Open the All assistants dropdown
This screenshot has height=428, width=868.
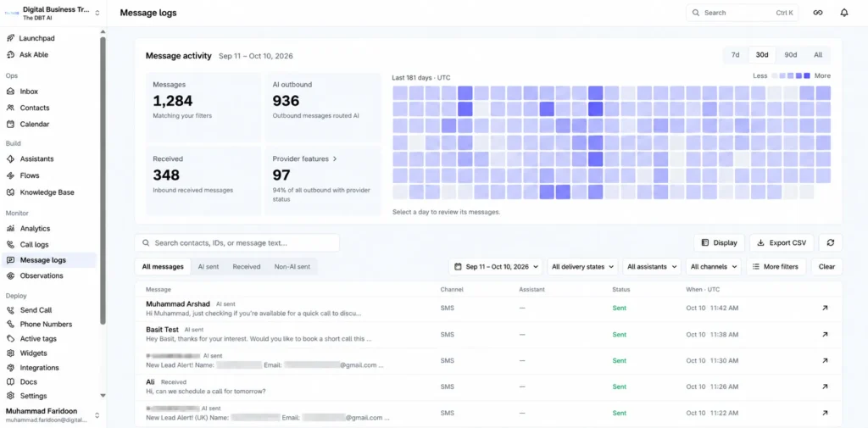652,266
